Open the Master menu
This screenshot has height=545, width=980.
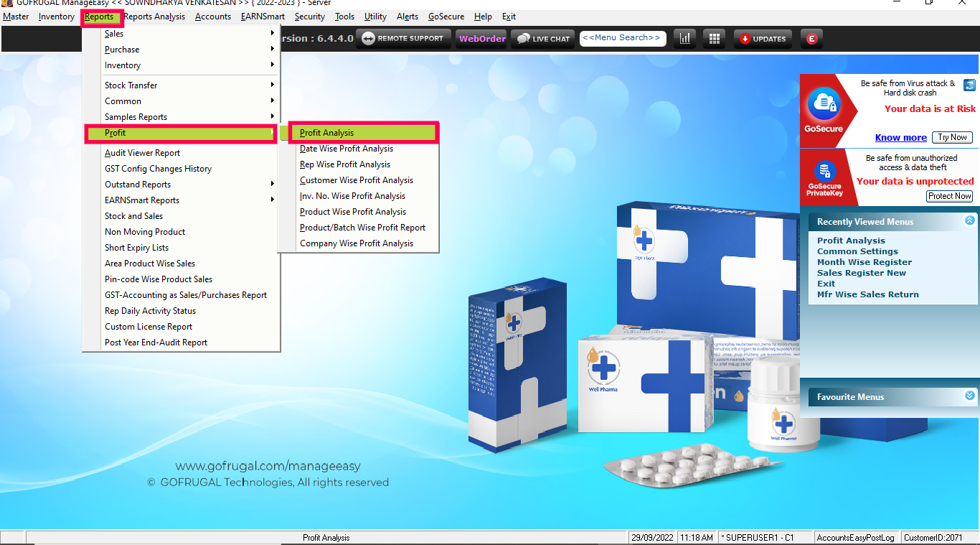pos(16,17)
